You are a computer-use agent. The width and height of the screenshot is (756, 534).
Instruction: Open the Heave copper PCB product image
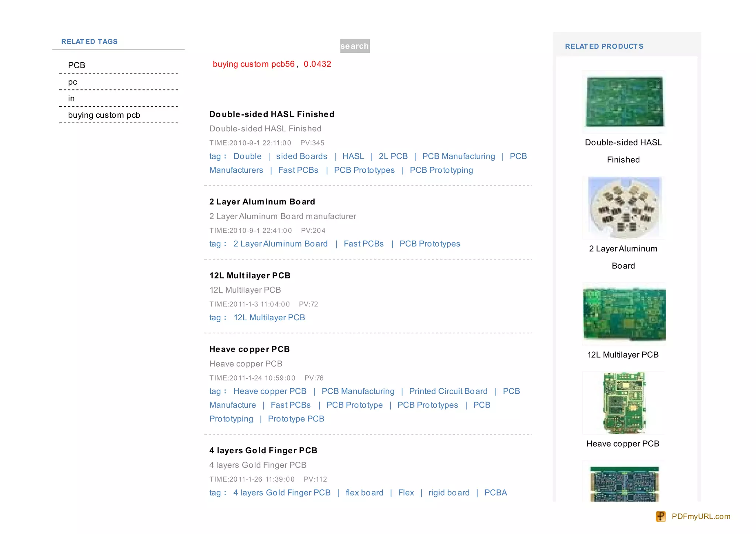click(624, 403)
